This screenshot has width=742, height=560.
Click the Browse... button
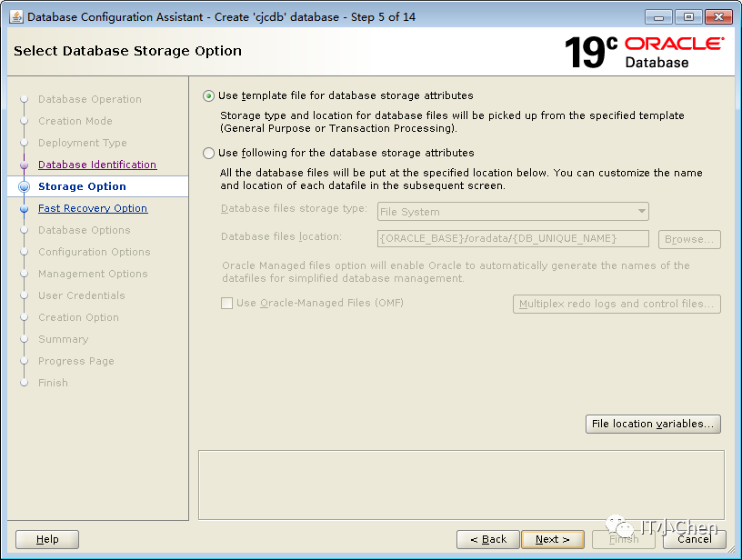tap(689, 239)
